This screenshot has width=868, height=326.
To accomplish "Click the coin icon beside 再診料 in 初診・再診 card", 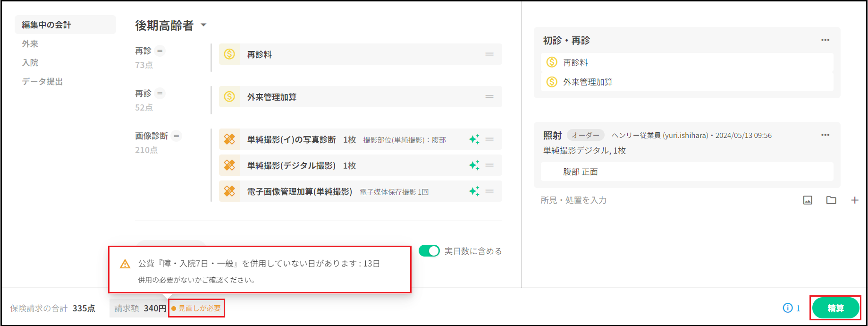I will [552, 62].
